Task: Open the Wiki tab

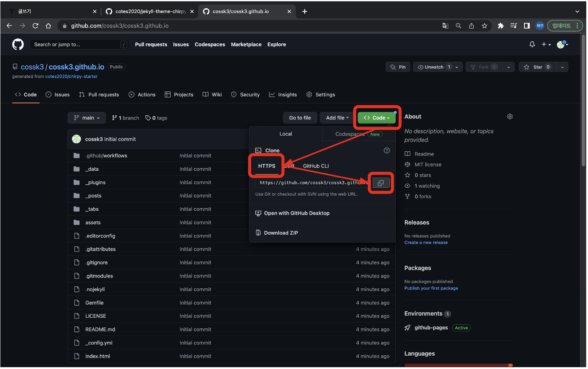Action: [x=212, y=95]
